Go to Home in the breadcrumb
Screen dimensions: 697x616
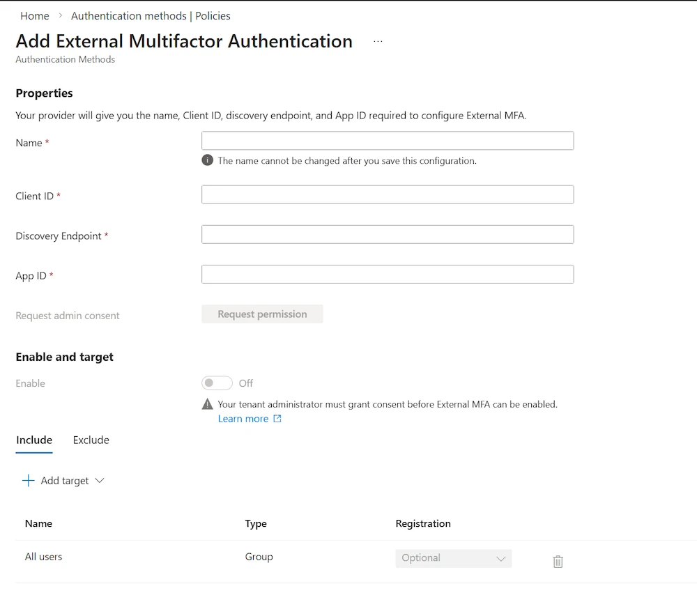coord(35,15)
